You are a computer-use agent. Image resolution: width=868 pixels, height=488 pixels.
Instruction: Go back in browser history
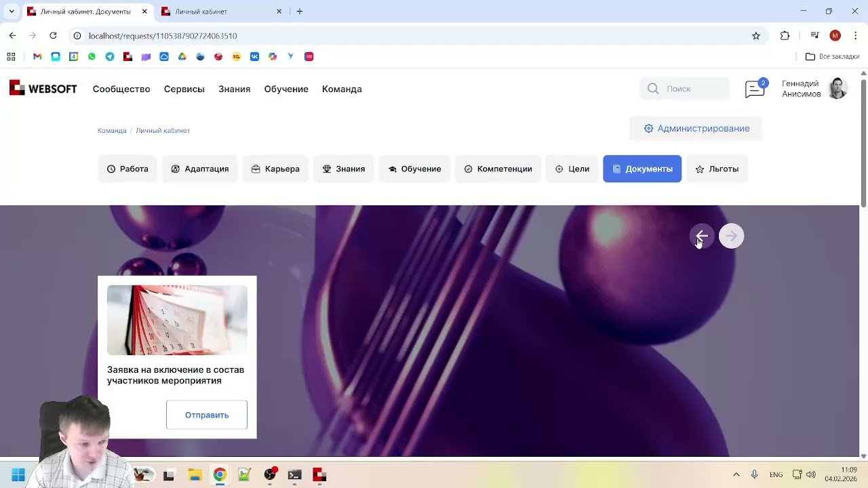tap(12, 36)
